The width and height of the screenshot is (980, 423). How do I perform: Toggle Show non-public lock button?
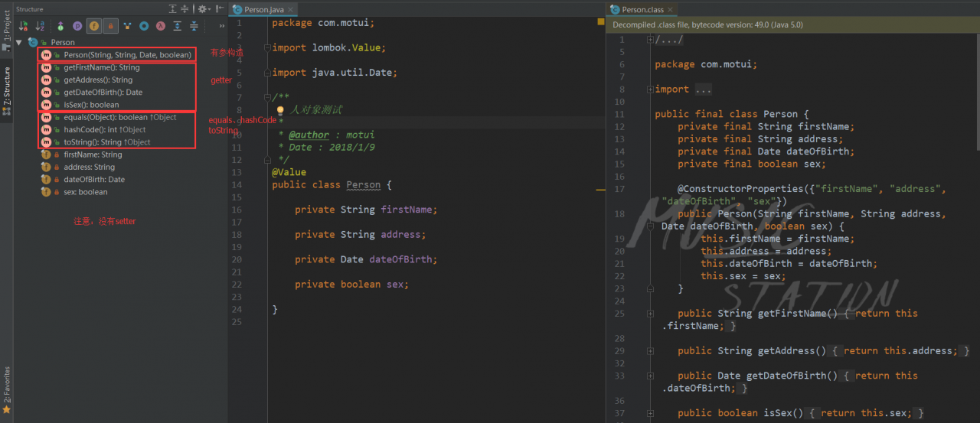[110, 26]
